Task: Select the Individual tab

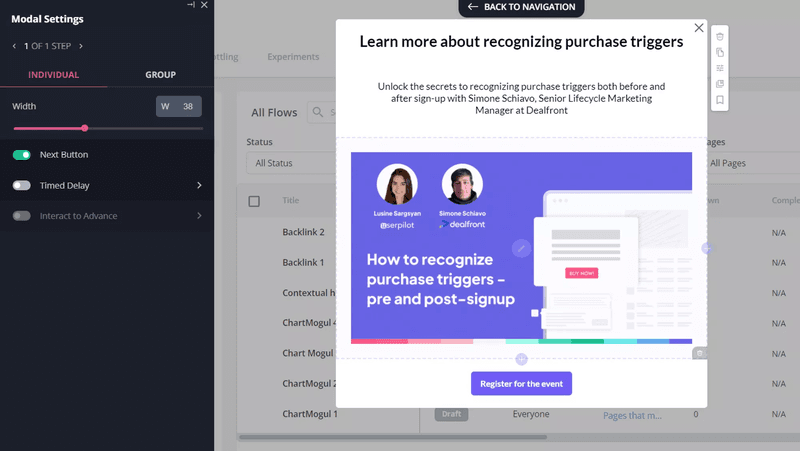Action: coord(53,75)
